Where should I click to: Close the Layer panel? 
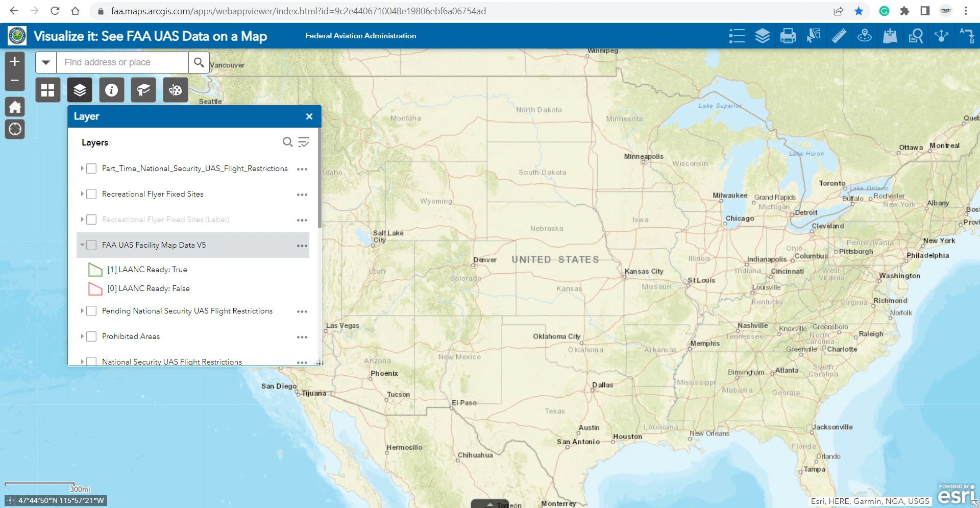pos(309,116)
